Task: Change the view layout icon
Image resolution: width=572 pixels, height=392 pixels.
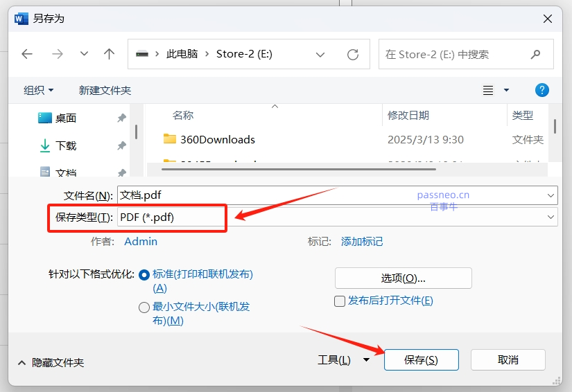Action: click(x=488, y=90)
